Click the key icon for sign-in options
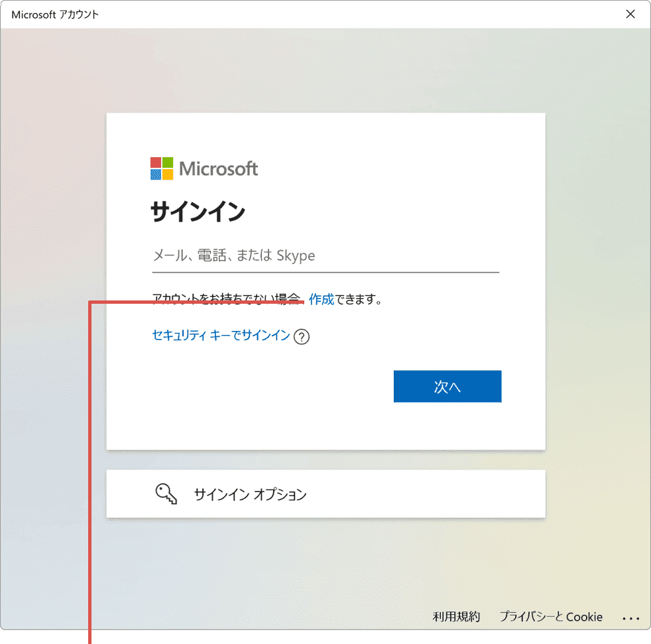 pos(166,493)
